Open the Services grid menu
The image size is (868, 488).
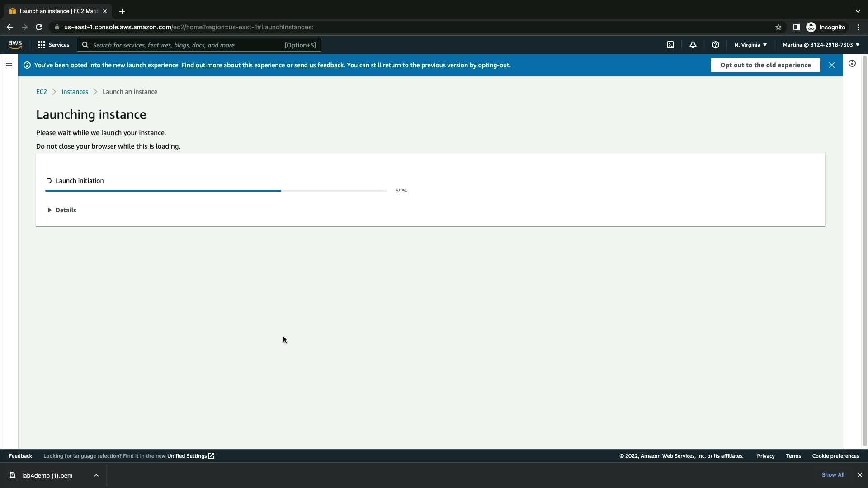pos(53,45)
